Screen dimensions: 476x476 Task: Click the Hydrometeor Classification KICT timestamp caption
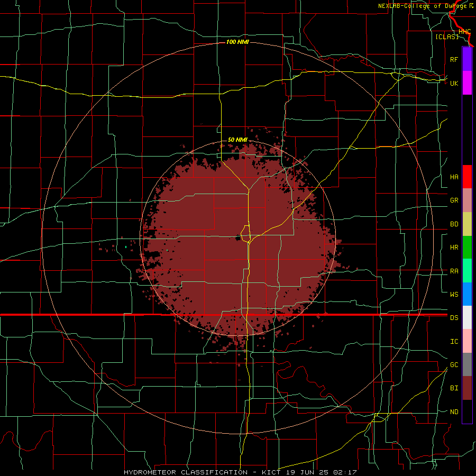[240, 472]
